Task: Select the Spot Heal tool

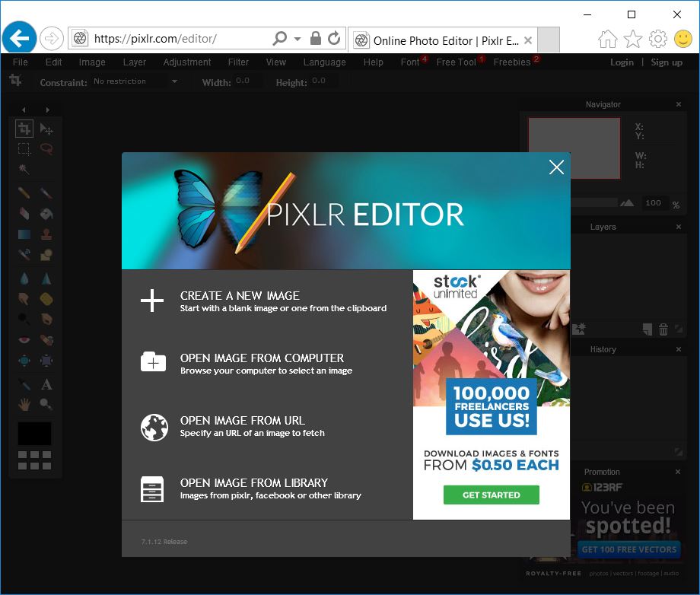Action: 46,340
